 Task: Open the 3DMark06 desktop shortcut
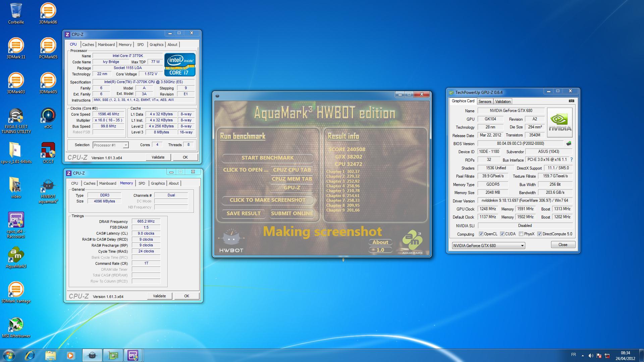pyautogui.click(x=48, y=13)
